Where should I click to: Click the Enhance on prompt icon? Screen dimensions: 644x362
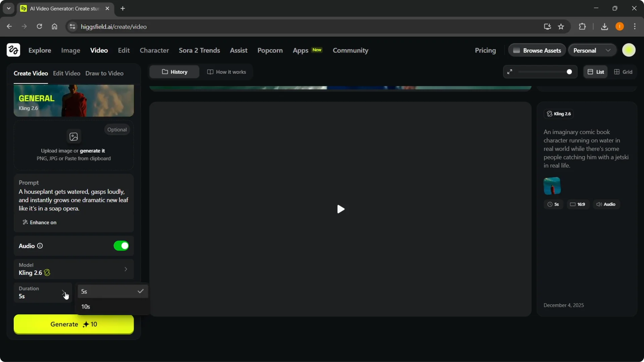[25, 222]
